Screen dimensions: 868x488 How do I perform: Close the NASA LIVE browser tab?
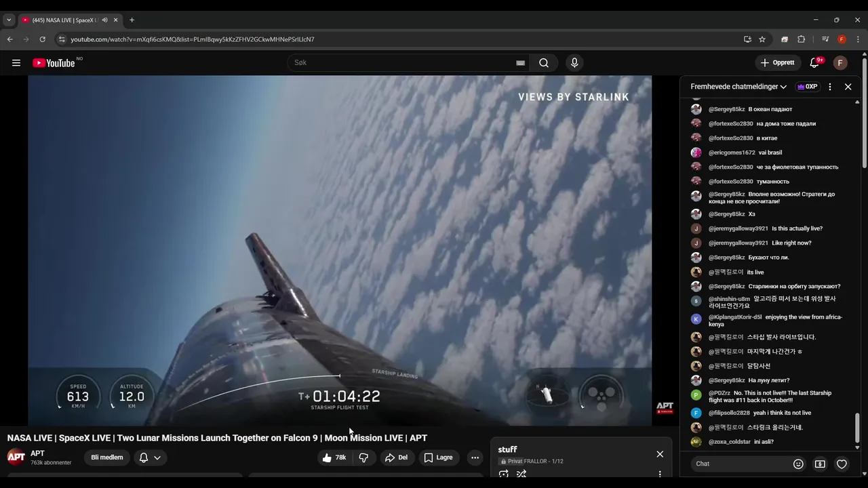tap(115, 20)
